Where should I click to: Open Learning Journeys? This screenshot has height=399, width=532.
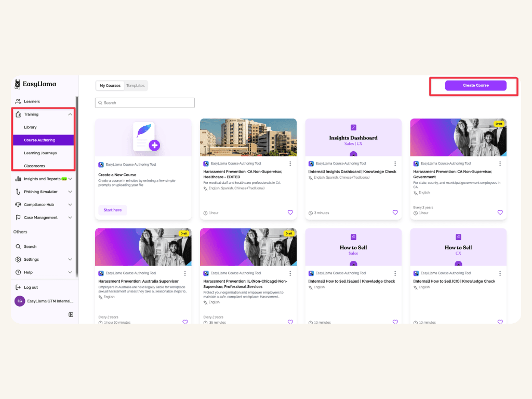41,153
